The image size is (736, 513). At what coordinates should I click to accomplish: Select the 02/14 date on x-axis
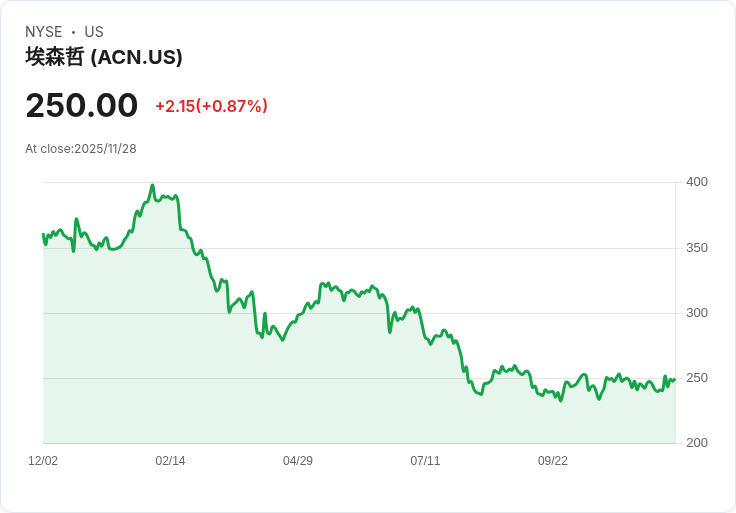pos(170,460)
